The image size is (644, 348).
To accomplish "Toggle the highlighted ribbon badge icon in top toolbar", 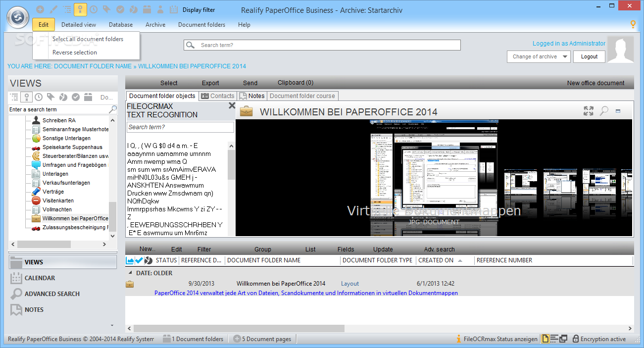I will pyautogui.click(x=80, y=9).
